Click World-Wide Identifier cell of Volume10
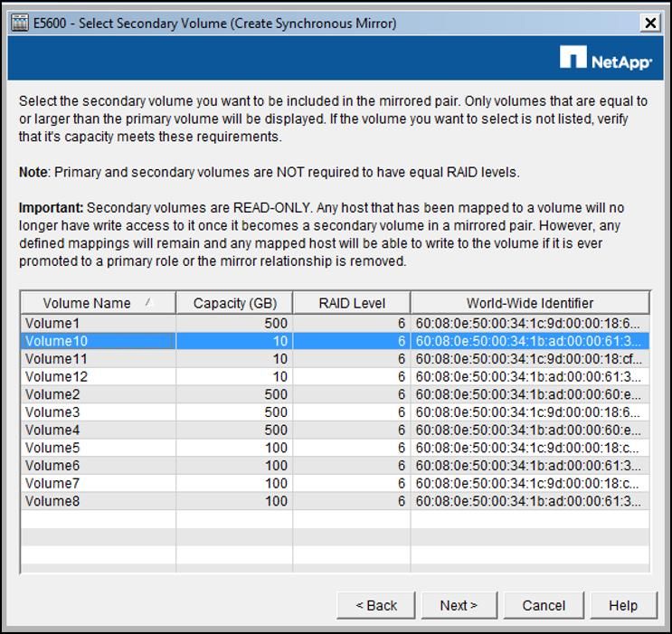The height and width of the screenshot is (634, 672). [x=530, y=341]
